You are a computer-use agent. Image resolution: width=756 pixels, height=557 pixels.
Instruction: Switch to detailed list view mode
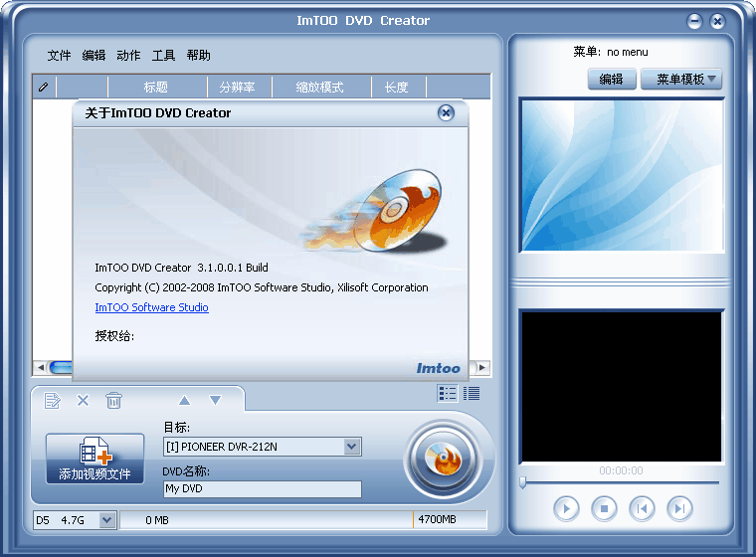tap(472, 394)
